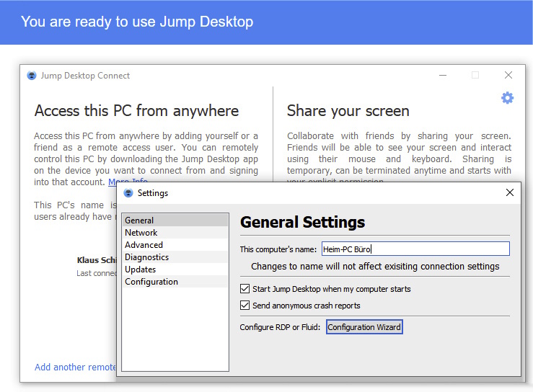Click the 'Changes to name will not affect' note
Screen dimensions: 533x392
[375, 267]
